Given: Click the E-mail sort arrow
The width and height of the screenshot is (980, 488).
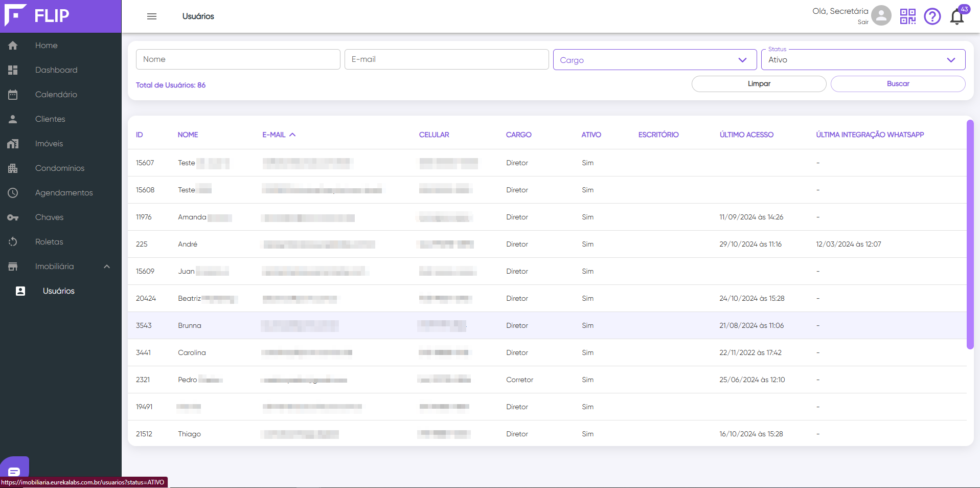Looking at the screenshot, I should click(292, 135).
